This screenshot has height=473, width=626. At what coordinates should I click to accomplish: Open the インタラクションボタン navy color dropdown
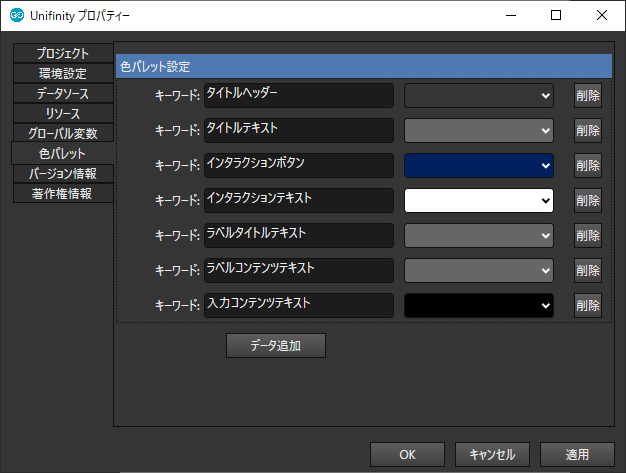pos(478,165)
